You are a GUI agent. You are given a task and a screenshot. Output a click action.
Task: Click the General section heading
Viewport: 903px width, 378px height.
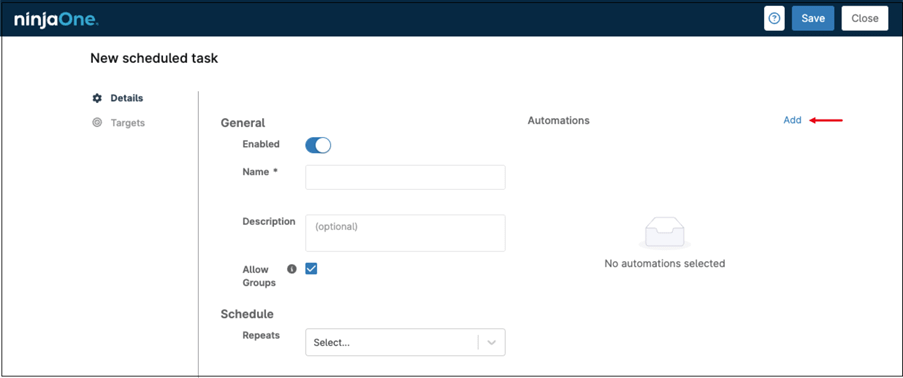click(242, 123)
